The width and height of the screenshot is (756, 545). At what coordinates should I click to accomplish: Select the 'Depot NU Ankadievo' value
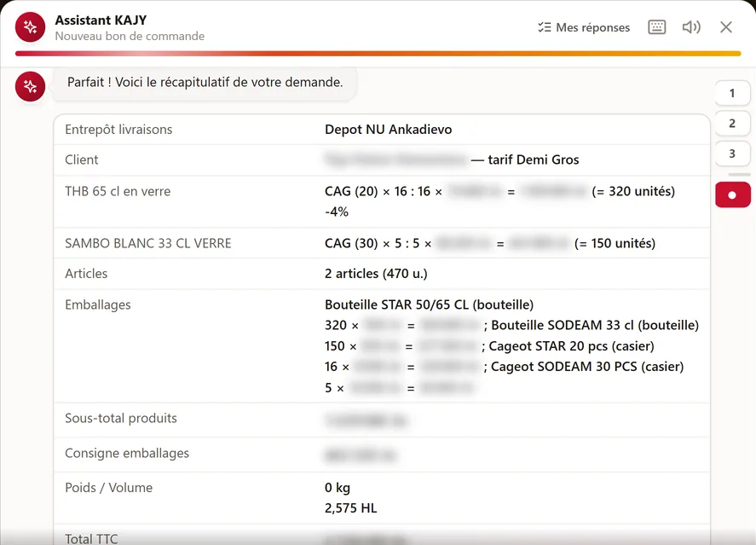pyautogui.click(x=388, y=130)
